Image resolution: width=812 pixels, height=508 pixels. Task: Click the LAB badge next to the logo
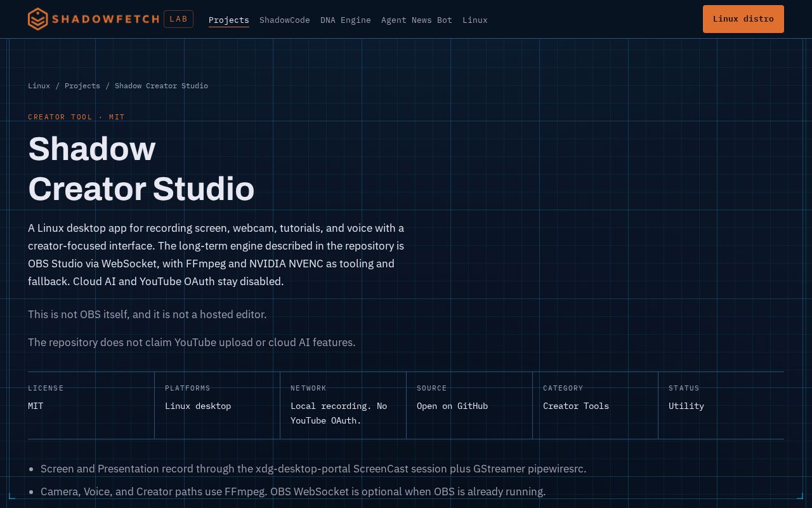(178, 19)
